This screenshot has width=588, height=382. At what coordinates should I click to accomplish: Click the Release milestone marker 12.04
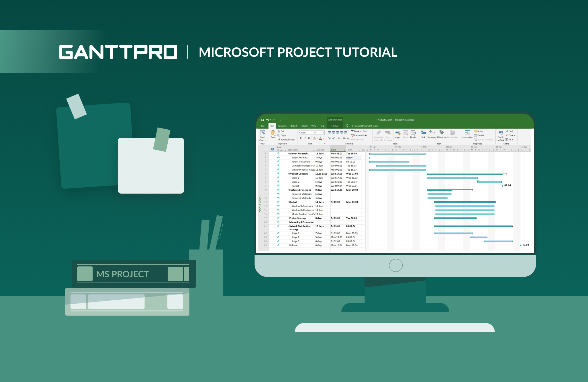tap(520, 245)
